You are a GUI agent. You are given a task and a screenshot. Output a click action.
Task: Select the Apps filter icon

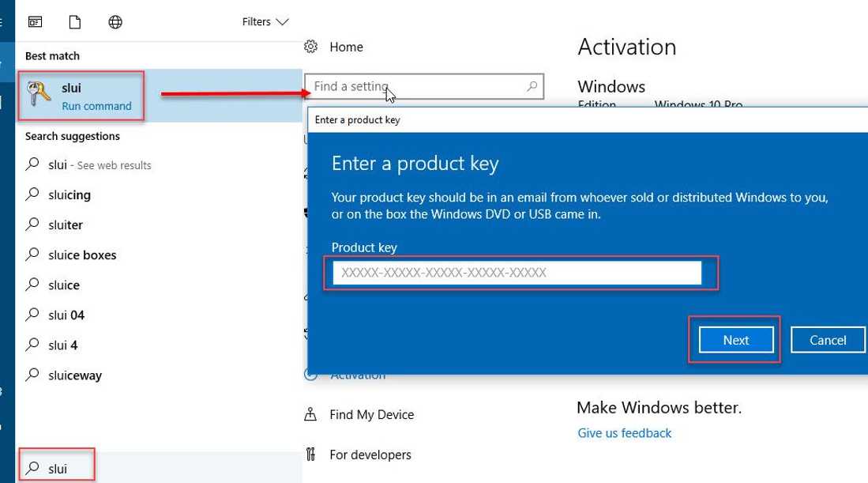click(35, 21)
